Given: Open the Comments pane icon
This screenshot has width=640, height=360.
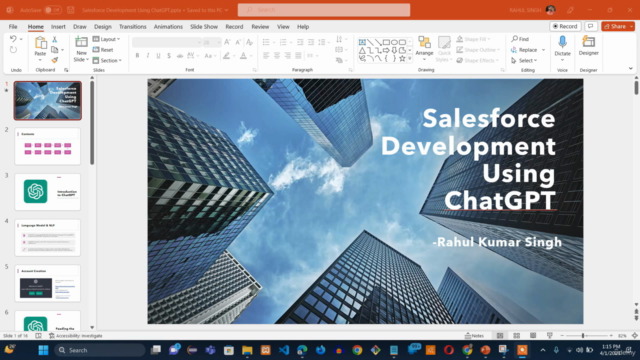Looking at the screenshot, I should [x=591, y=26].
